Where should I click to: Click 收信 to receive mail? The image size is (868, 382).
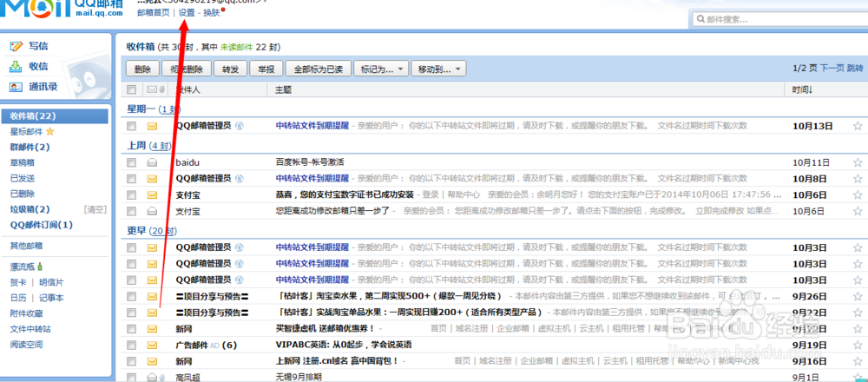37,67
